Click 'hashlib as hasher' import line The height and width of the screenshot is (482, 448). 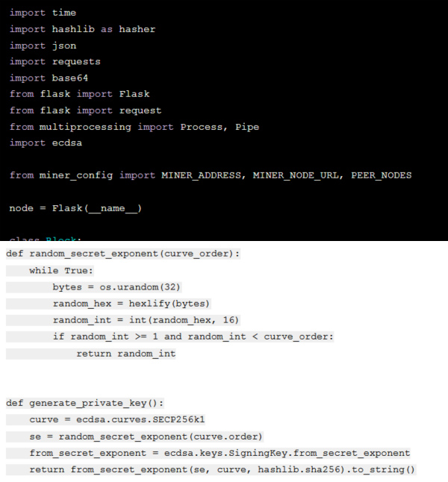pyautogui.click(x=82, y=29)
